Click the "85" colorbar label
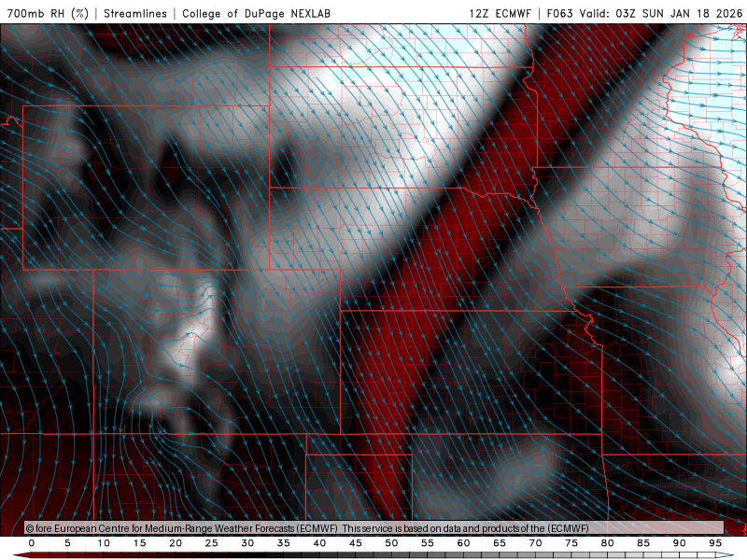747x560 pixels. (x=643, y=543)
